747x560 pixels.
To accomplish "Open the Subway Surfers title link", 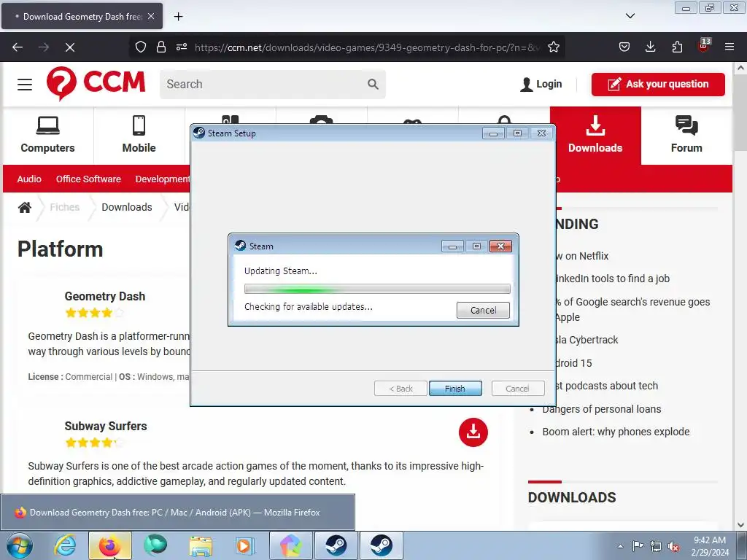I will 106,426.
